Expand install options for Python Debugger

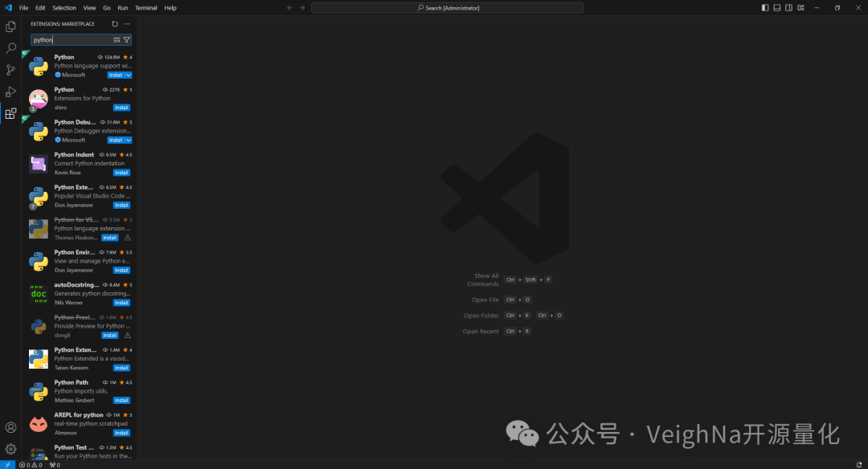pos(129,140)
